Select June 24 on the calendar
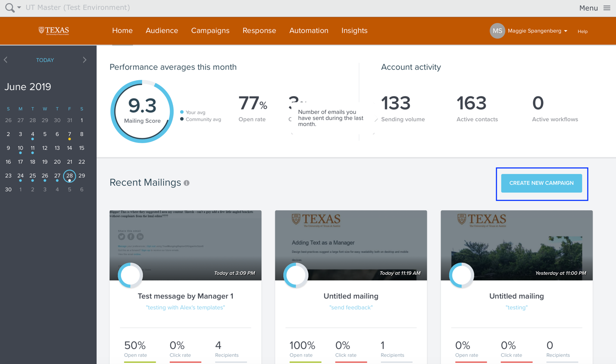 coord(20,176)
